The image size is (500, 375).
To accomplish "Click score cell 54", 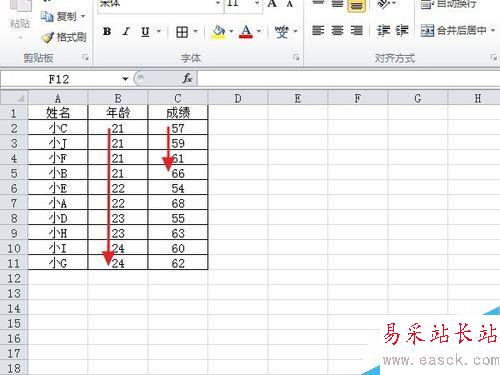I will coord(178,188).
